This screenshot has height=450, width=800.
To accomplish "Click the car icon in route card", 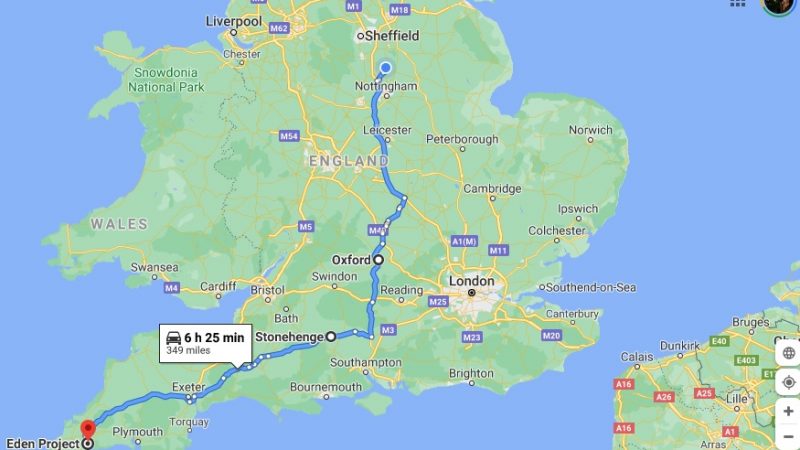I will 173,338.
